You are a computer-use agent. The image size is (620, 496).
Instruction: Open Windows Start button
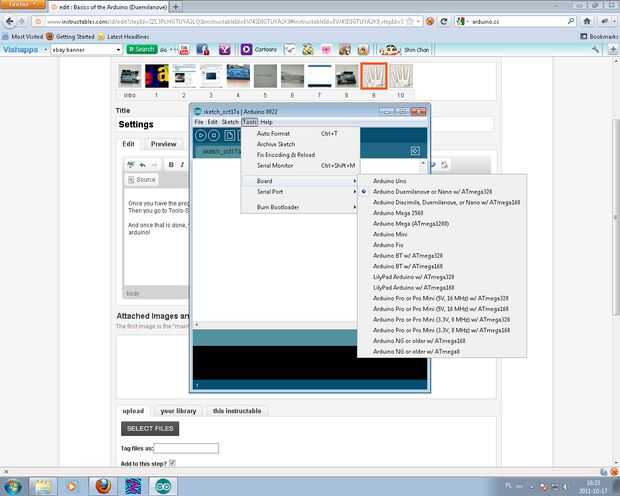(13, 486)
